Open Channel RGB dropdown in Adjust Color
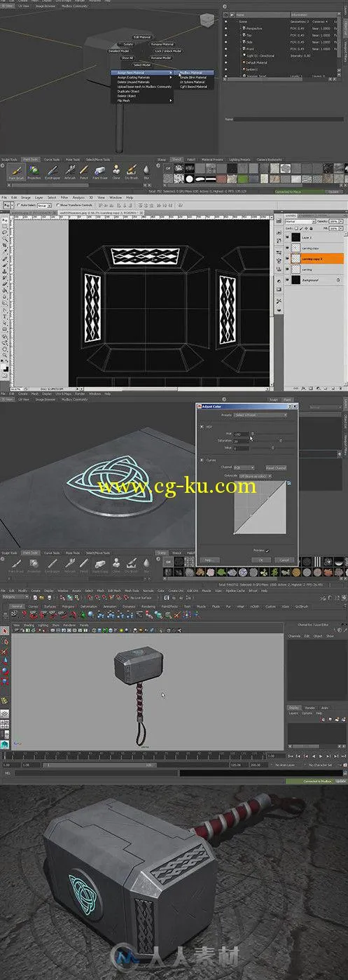The width and height of the screenshot is (348, 980). point(244,468)
